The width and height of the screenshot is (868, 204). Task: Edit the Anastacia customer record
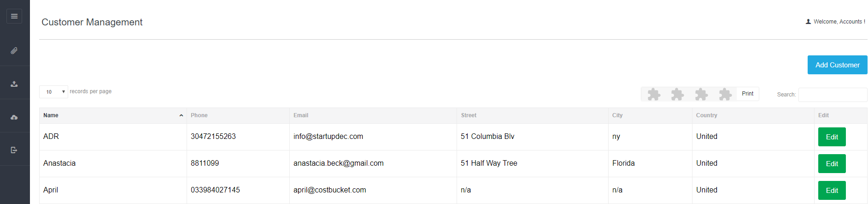tap(832, 164)
